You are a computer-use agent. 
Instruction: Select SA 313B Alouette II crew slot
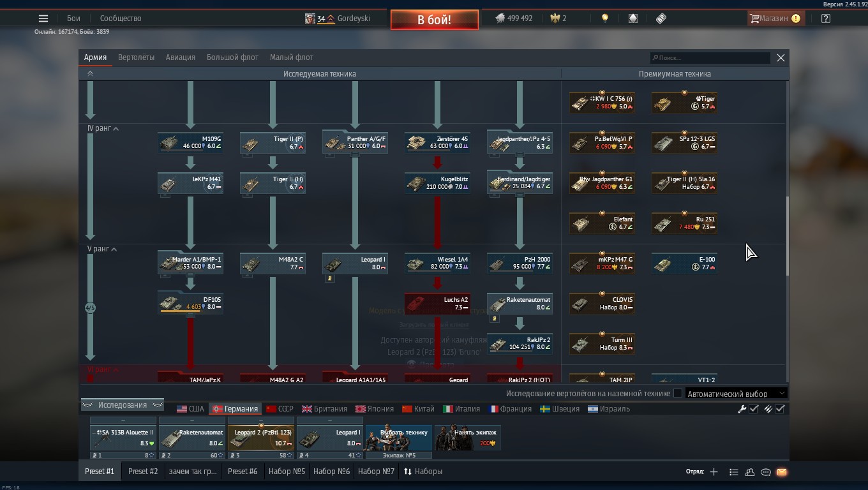pos(123,438)
